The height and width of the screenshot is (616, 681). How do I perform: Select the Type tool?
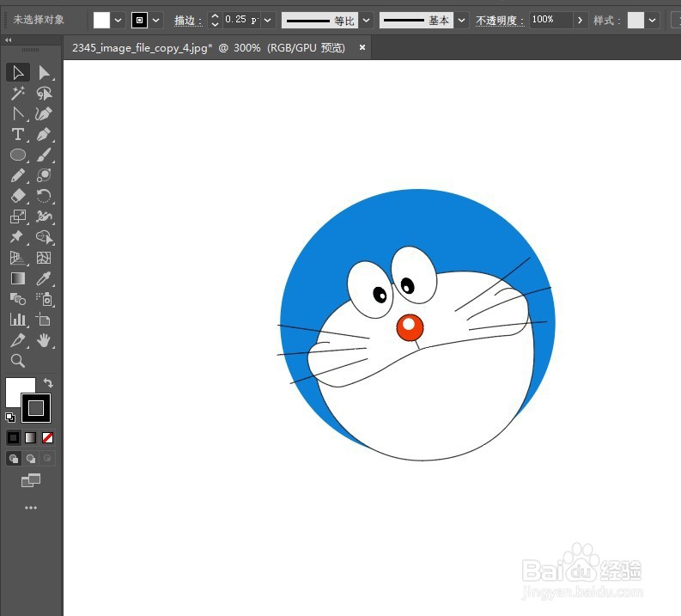pos(18,134)
